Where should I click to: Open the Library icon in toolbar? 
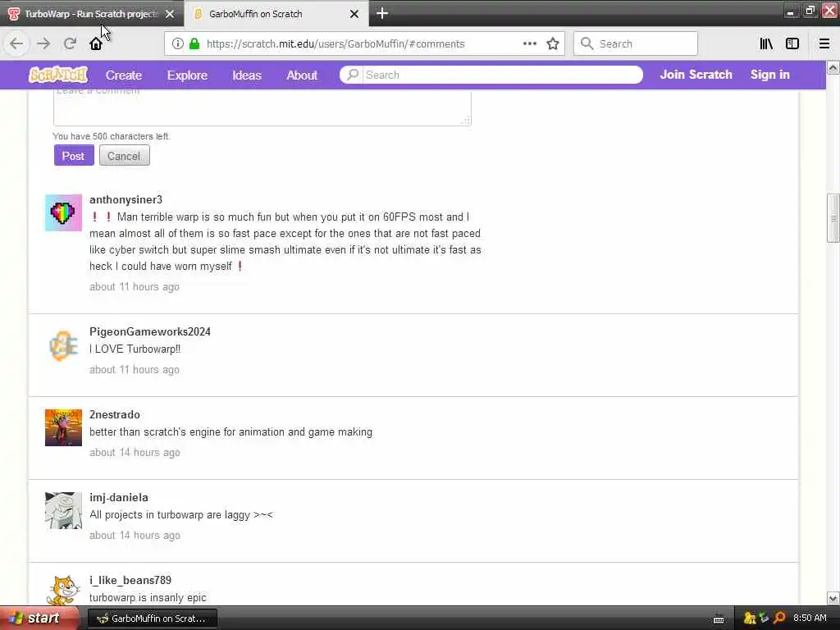pos(766,43)
